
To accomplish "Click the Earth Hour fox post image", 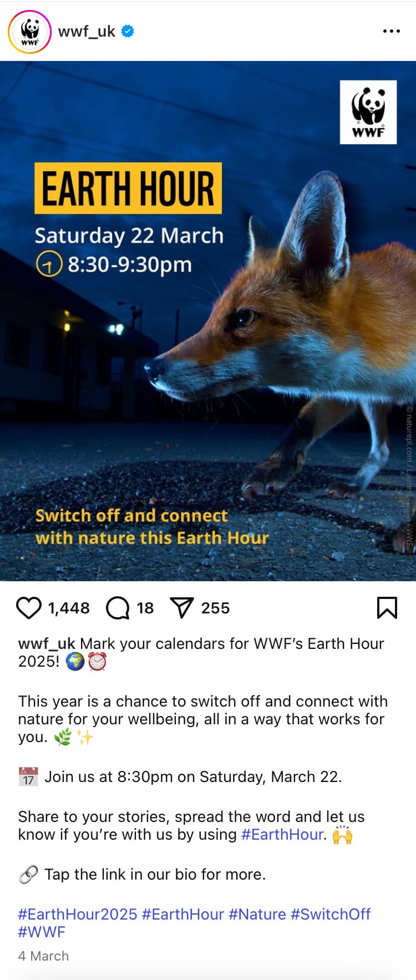I will point(208,321).
